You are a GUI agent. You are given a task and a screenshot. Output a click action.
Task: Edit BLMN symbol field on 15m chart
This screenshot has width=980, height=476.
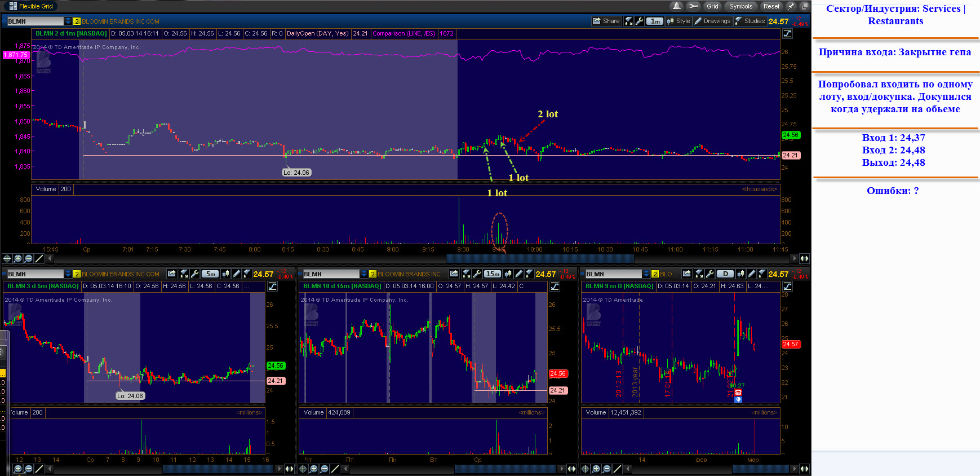[x=331, y=274]
